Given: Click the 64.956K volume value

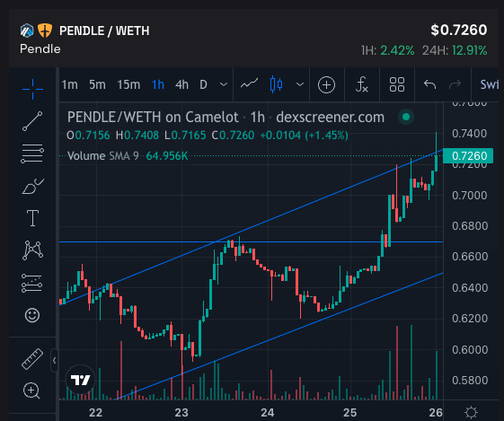Looking at the screenshot, I should pyautogui.click(x=167, y=156).
